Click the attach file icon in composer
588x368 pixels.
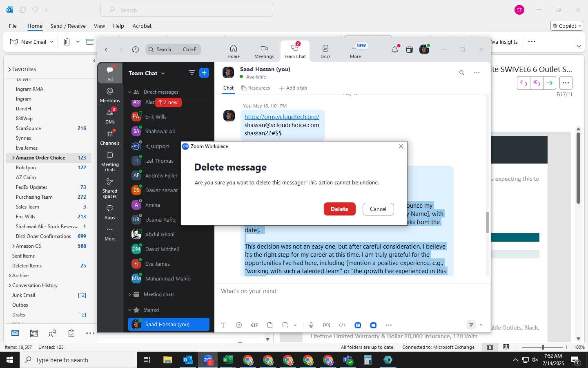[x=270, y=325]
